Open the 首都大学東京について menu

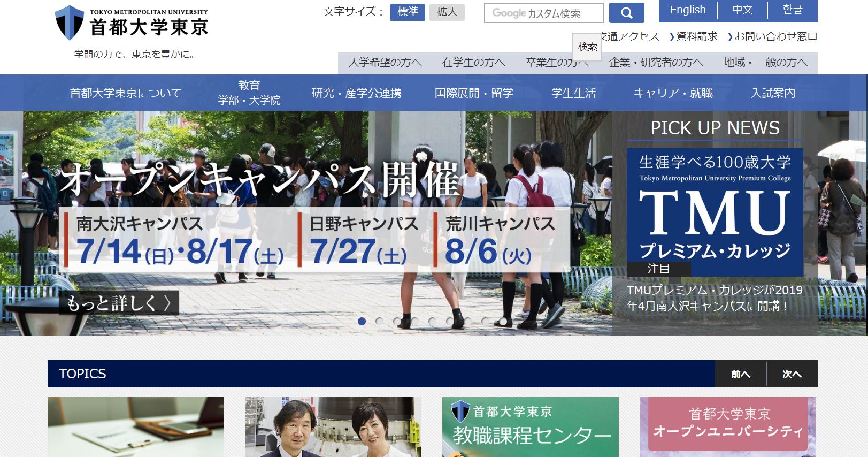coord(126,93)
